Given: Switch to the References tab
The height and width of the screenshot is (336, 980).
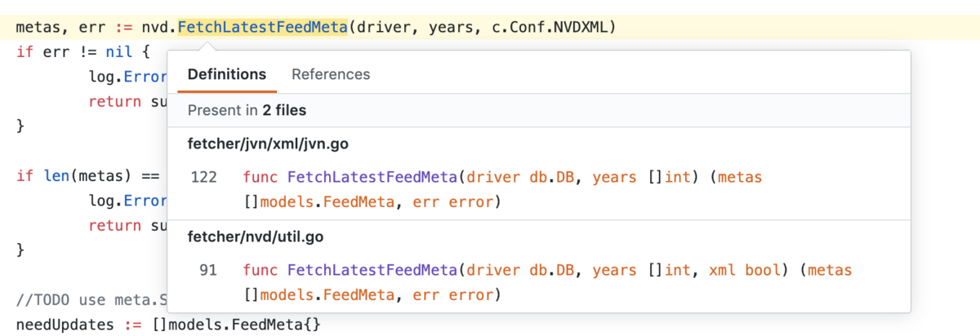Looking at the screenshot, I should 331,74.
